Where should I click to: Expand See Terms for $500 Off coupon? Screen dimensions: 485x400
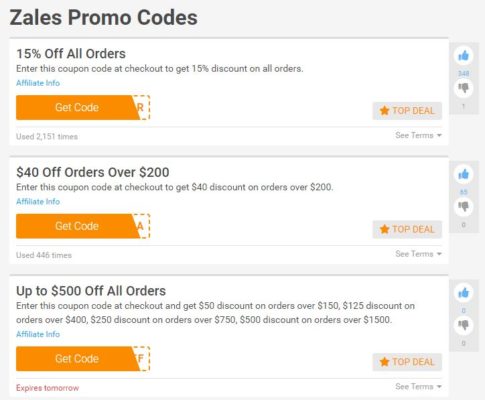pyautogui.click(x=418, y=387)
